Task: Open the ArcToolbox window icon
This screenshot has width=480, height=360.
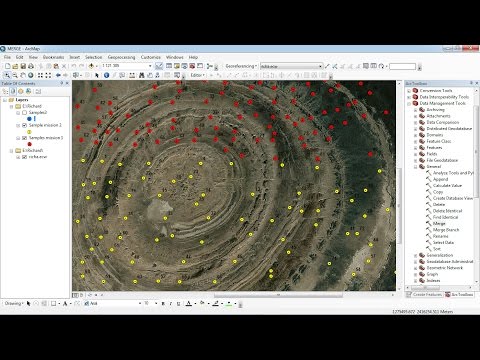Action: (x=192, y=66)
